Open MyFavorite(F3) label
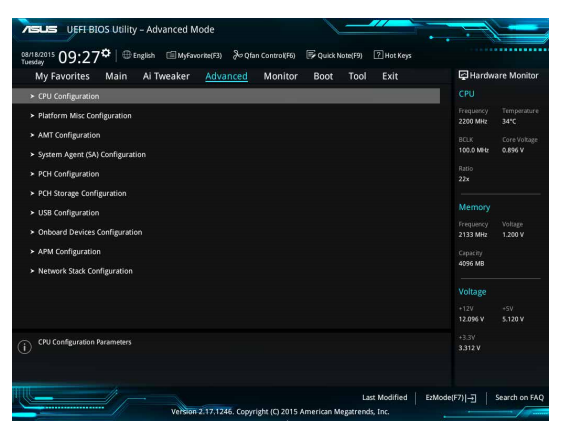 [200, 55]
